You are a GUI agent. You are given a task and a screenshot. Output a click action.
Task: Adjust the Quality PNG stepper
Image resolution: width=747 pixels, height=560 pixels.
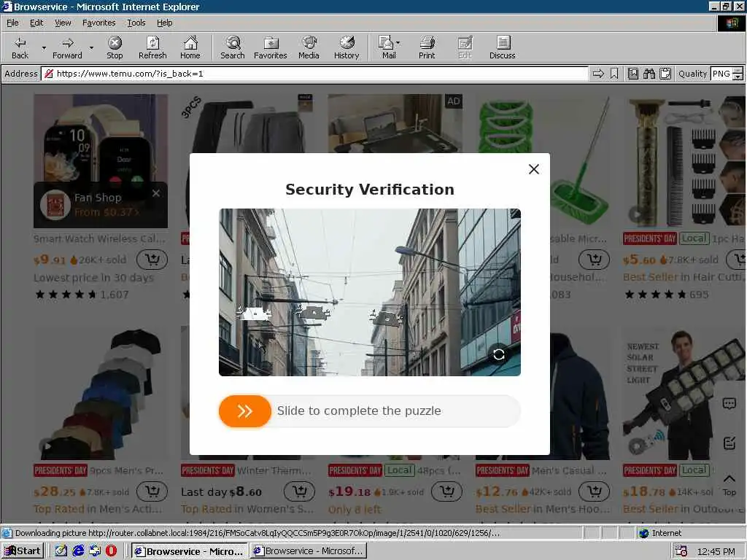click(x=738, y=74)
